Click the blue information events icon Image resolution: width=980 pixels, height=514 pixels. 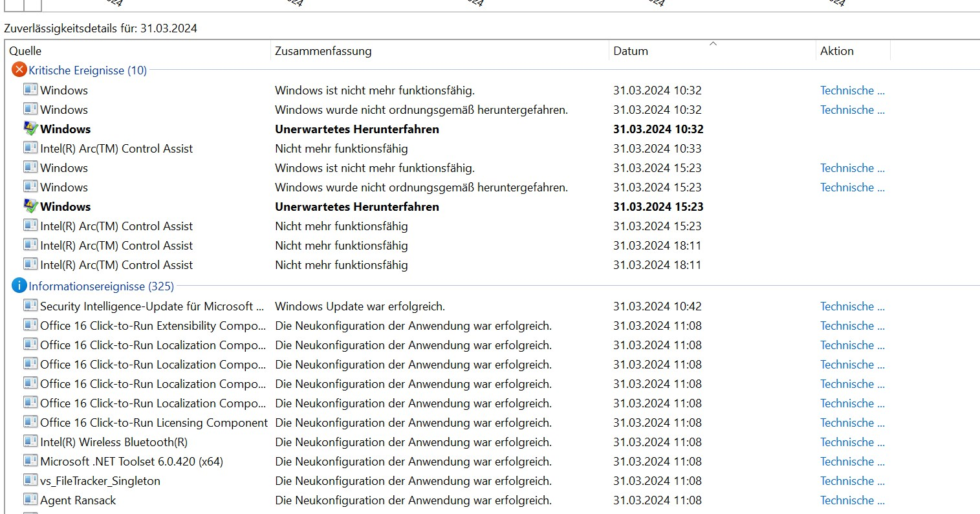click(19, 286)
